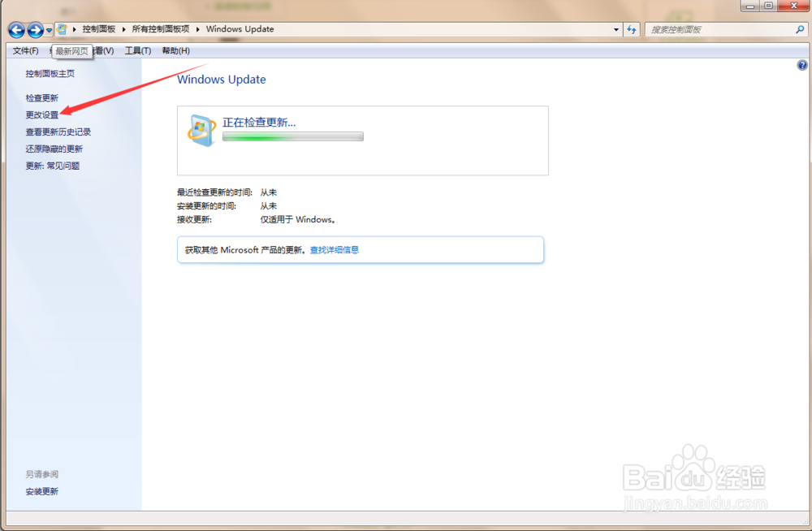The image size is (812, 531).
Task: Click the 正在检查更新... status text
Action: [259, 123]
